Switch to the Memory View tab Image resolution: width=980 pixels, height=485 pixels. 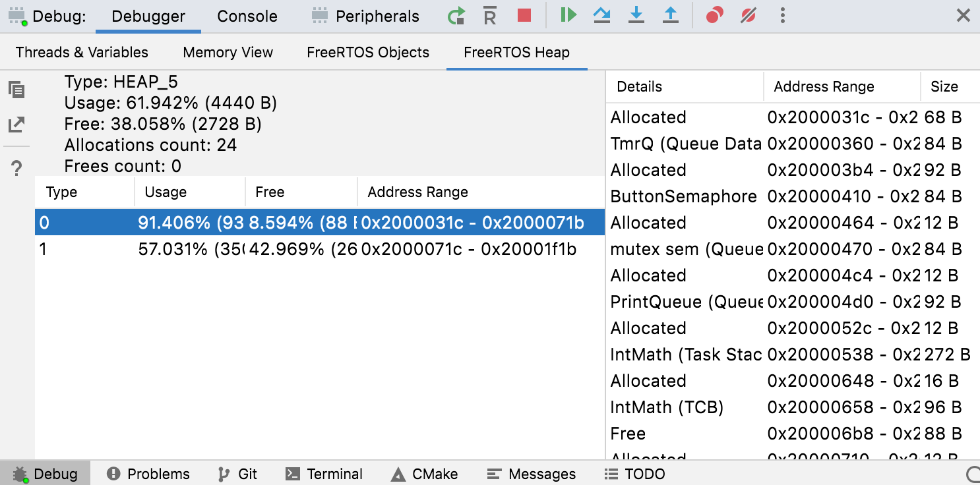227,52
